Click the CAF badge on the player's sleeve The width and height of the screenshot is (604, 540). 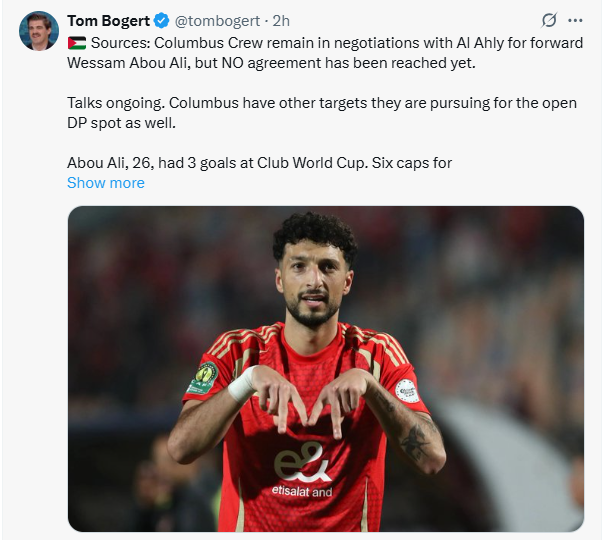(x=204, y=378)
